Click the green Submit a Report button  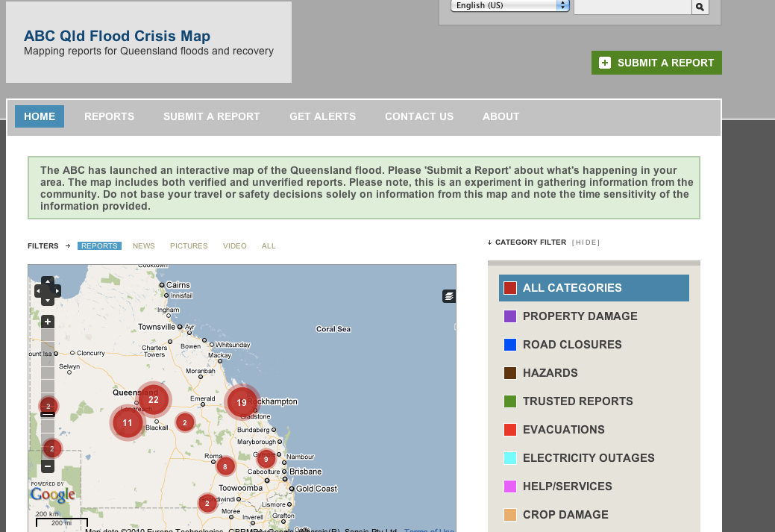[x=656, y=63]
